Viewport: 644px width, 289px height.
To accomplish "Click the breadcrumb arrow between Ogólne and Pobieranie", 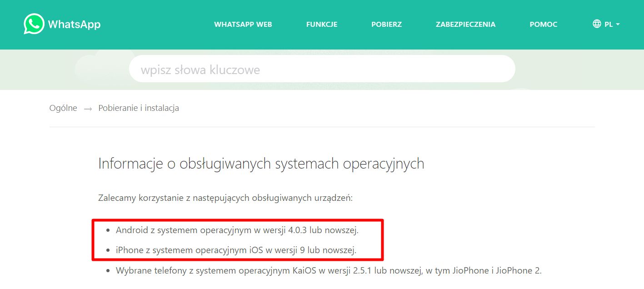I will (x=88, y=108).
